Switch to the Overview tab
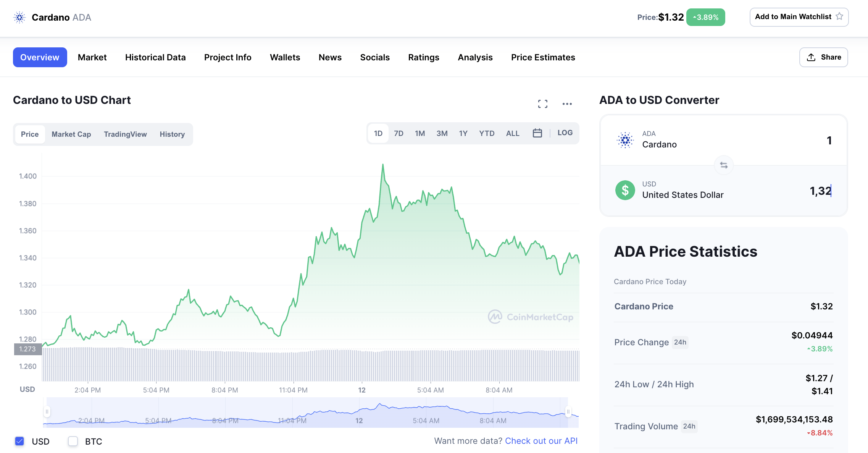Viewport: 868px width, 453px height. click(x=40, y=57)
